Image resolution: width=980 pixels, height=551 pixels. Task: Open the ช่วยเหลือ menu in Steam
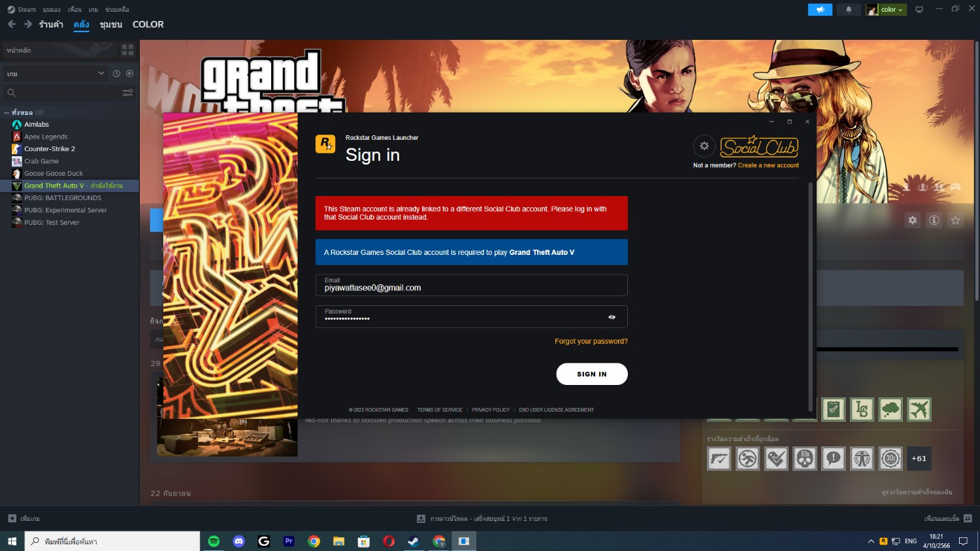click(117, 9)
